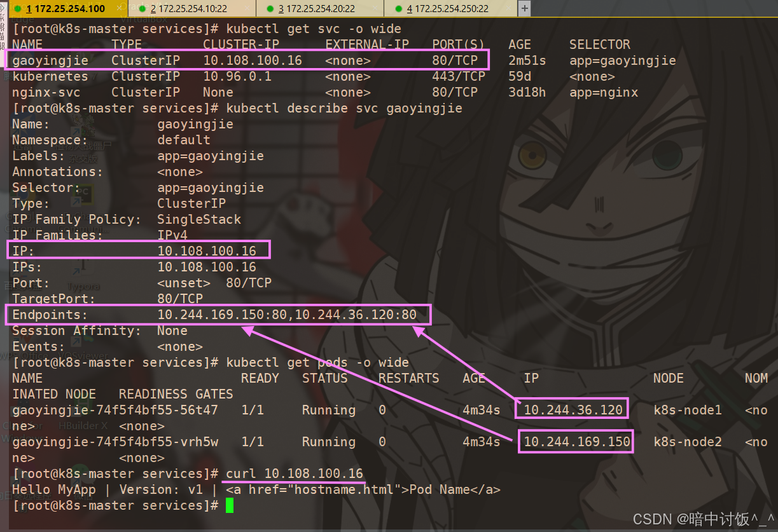Click 'gaoyingjie' service name in svc table
The width and height of the screenshot is (778, 532).
pos(50,60)
